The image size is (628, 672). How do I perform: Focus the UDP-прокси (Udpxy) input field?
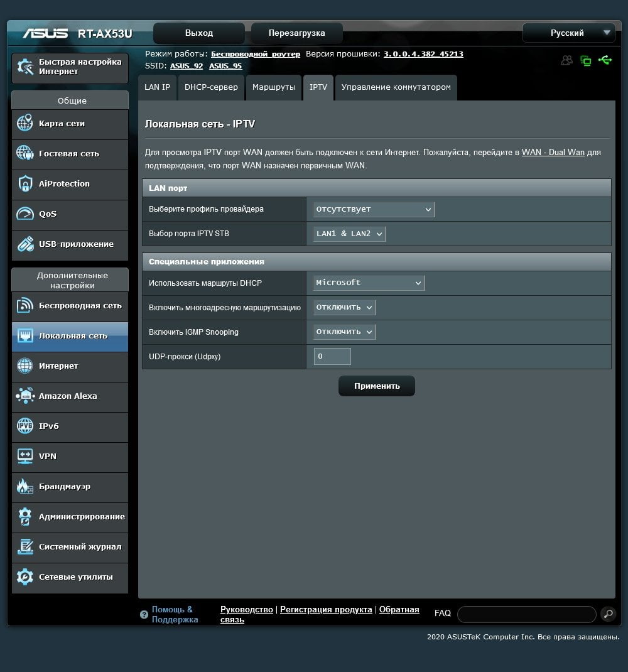[x=332, y=357]
